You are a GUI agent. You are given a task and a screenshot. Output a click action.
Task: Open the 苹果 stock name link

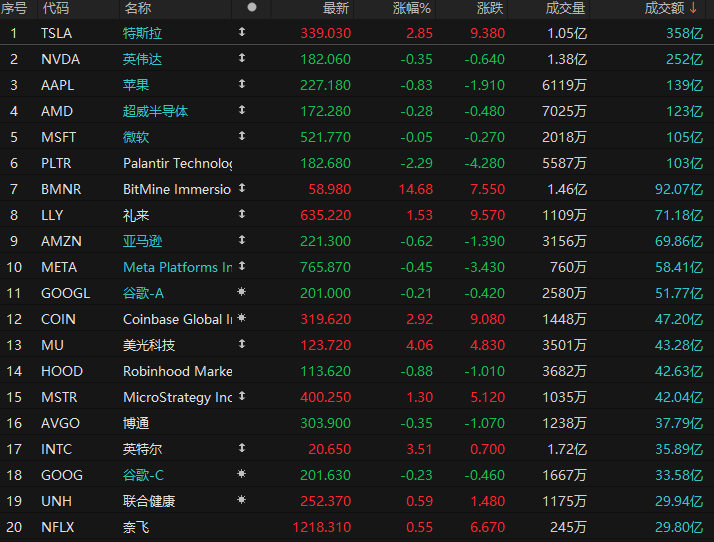click(136, 85)
